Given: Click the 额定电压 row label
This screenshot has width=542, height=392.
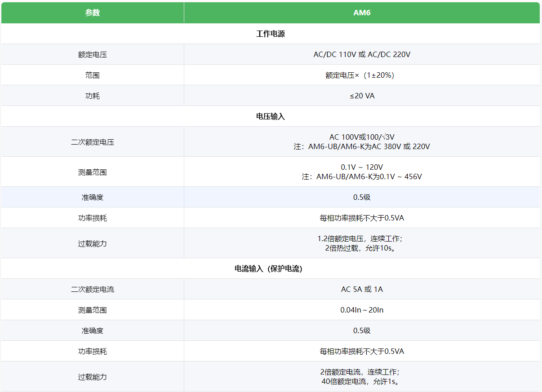Looking at the screenshot, I should click(92, 54).
